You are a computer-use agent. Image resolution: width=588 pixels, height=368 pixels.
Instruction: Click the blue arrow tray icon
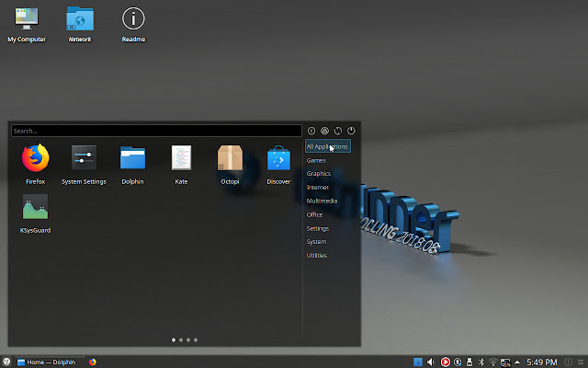click(418, 362)
